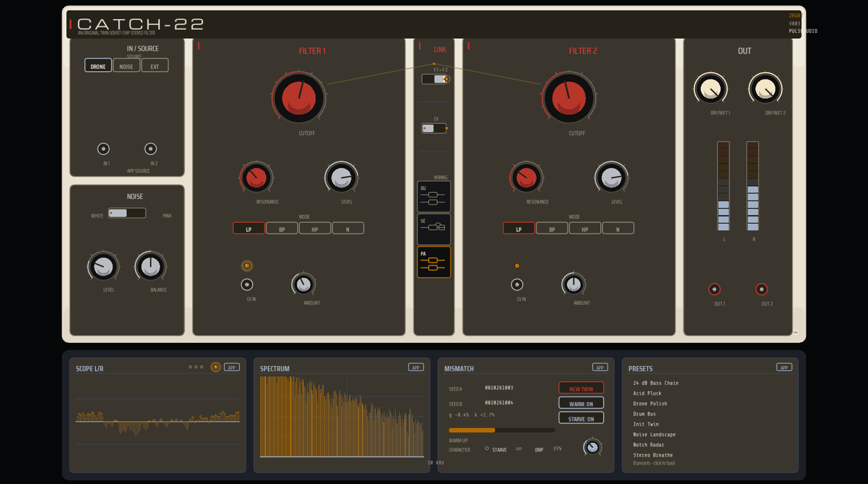
Task: Flip the White/Pink noise switch
Action: click(x=127, y=213)
